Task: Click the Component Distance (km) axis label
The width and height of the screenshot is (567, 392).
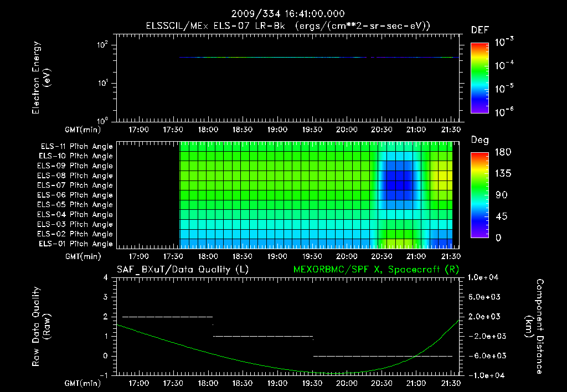Action: [534, 327]
